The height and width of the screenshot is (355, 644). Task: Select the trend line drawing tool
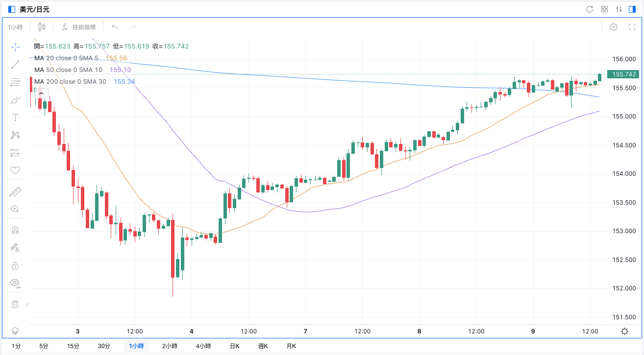(x=15, y=64)
